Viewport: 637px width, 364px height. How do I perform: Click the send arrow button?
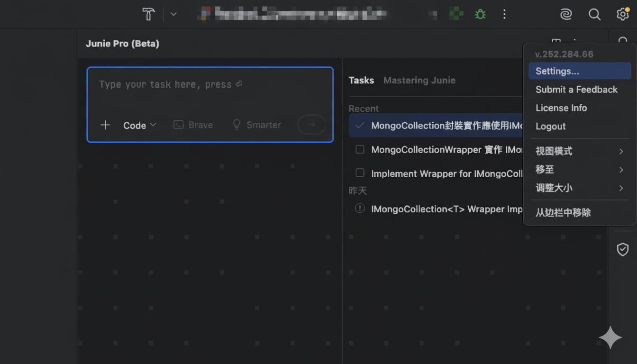click(x=311, y=125)
